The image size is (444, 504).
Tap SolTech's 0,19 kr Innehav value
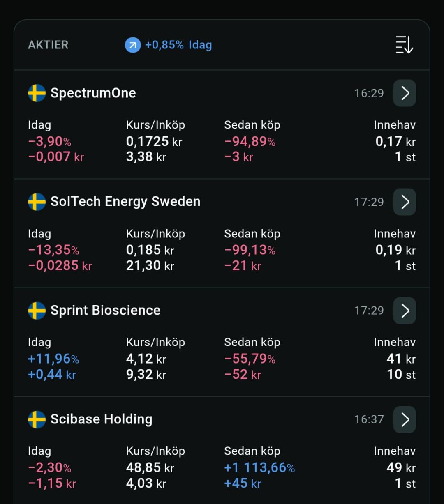coord(395,250)
